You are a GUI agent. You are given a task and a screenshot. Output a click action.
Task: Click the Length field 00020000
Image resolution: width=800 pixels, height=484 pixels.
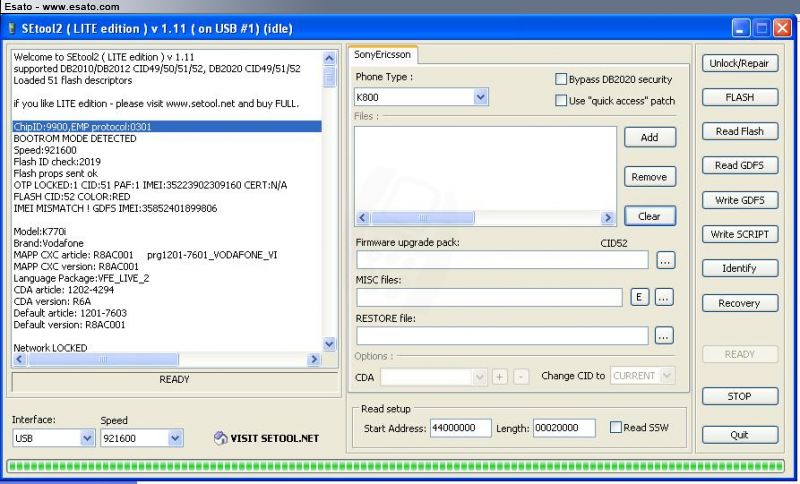[564, 427]
